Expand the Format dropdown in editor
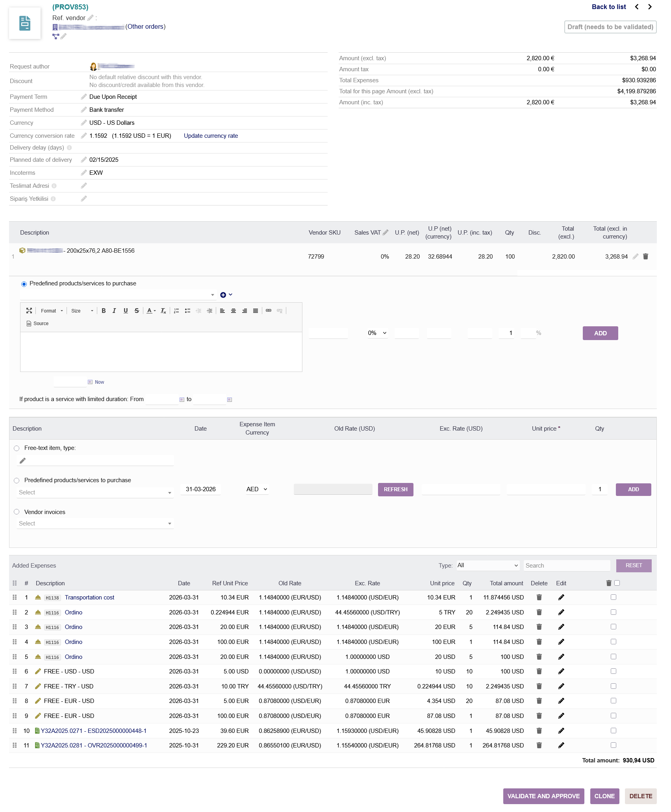671x812 pixels. pos(52,311)
